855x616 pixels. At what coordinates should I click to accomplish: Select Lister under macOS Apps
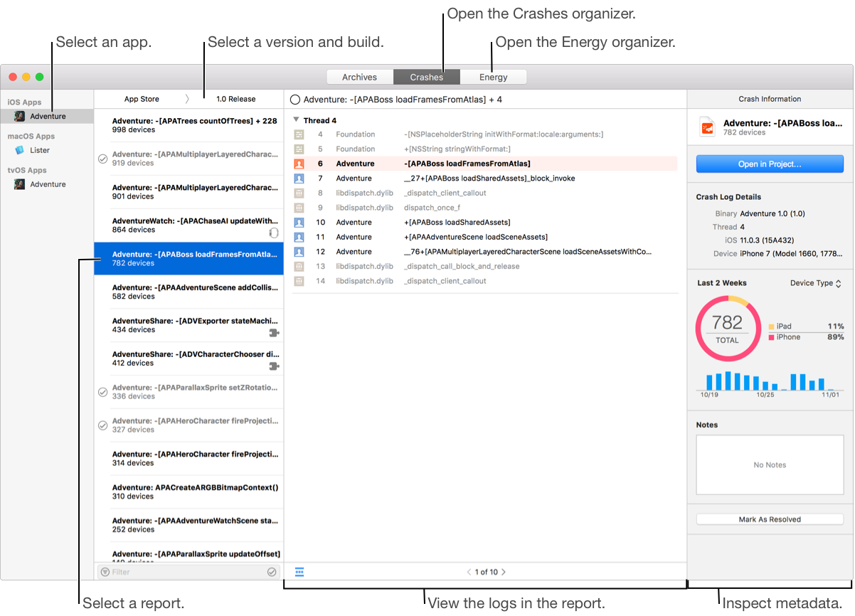point(48,150)
